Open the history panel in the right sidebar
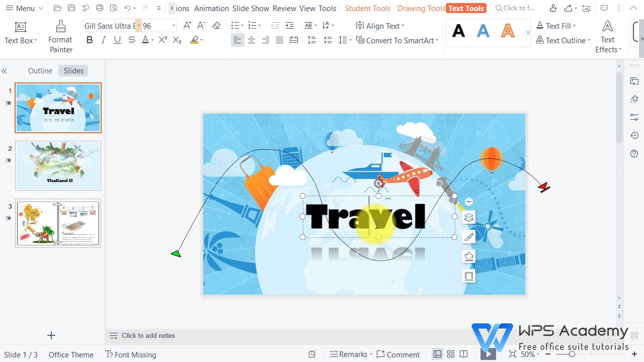 pyautogui.click(x=634, y=135)
